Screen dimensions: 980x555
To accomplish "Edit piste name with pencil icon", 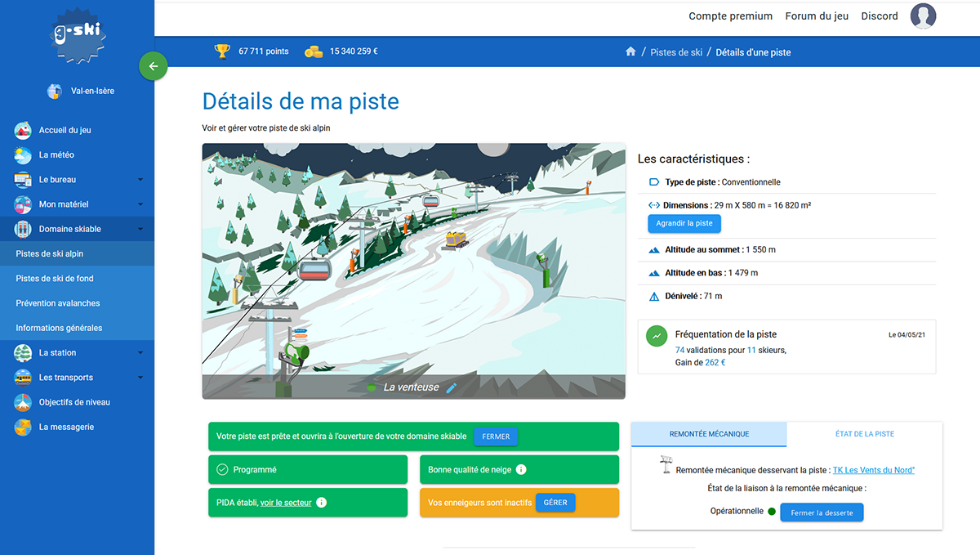I will pyautogui.click(x=451, y=387).
